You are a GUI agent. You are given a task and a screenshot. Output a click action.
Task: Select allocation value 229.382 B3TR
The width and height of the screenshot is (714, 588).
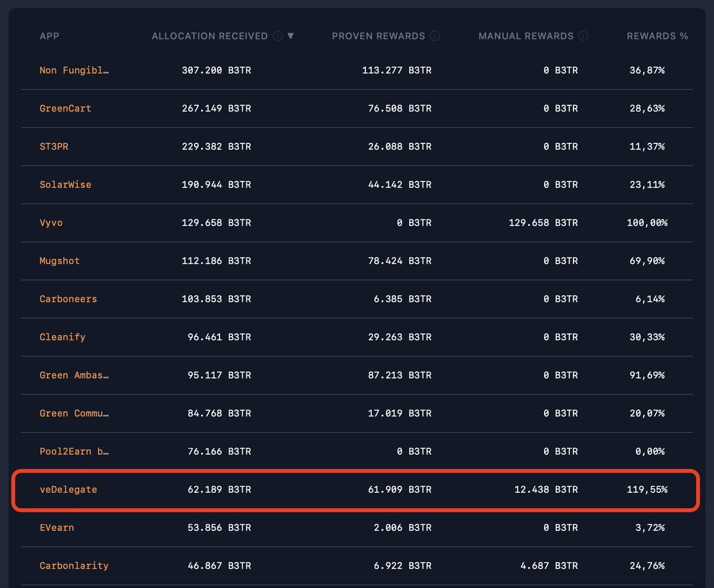click(217, 146)
